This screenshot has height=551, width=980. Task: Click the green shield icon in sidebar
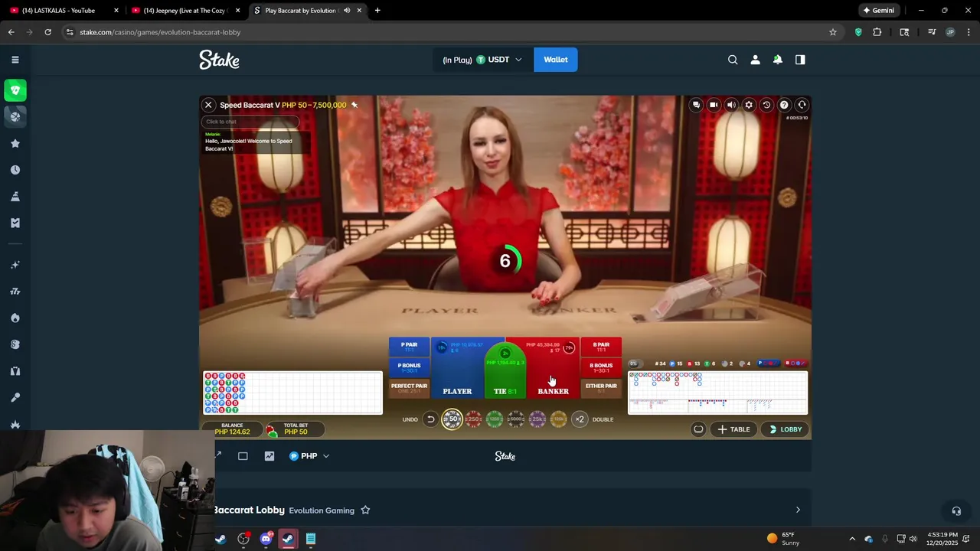tap(15, 90)
